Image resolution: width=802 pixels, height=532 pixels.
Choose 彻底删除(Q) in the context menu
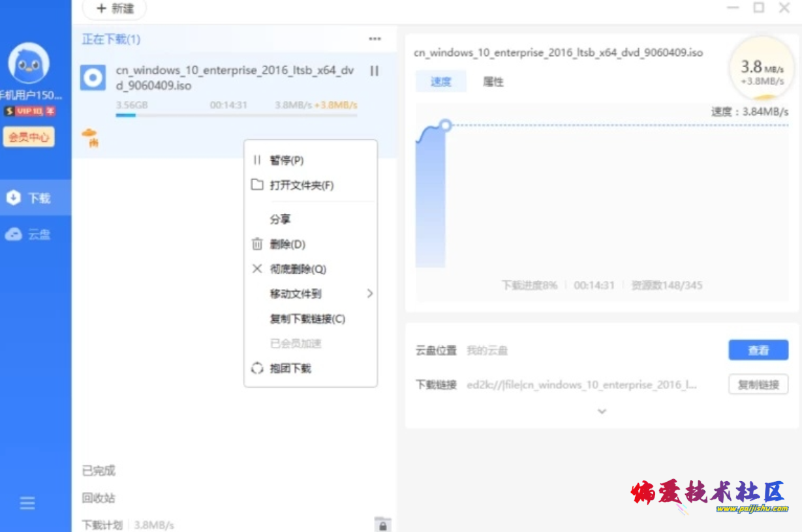click(x=311, y=269)
